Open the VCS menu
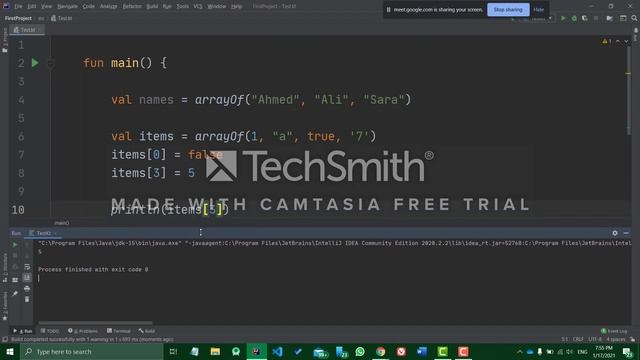 pos(198,6)
